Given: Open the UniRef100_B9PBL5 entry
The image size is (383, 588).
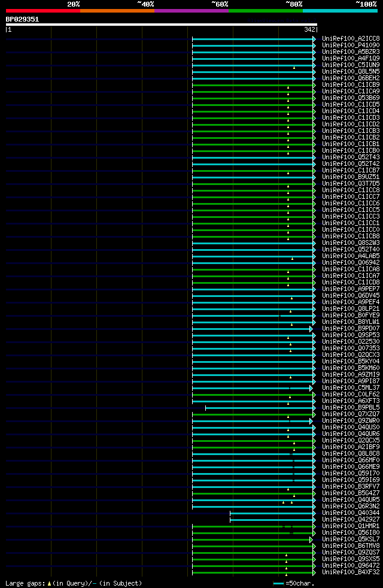Looking at the screenshot, I should click(351, 407).
